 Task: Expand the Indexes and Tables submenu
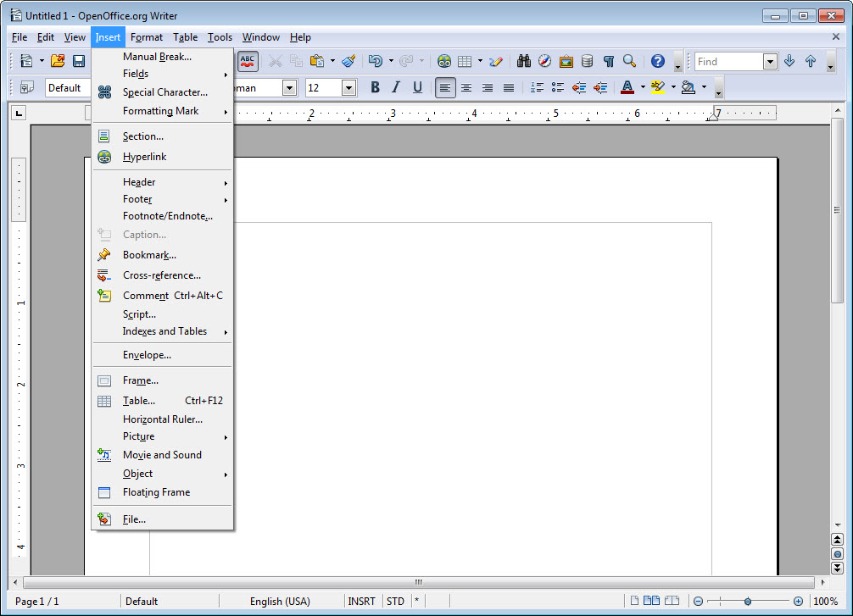(x=163, y=331)
